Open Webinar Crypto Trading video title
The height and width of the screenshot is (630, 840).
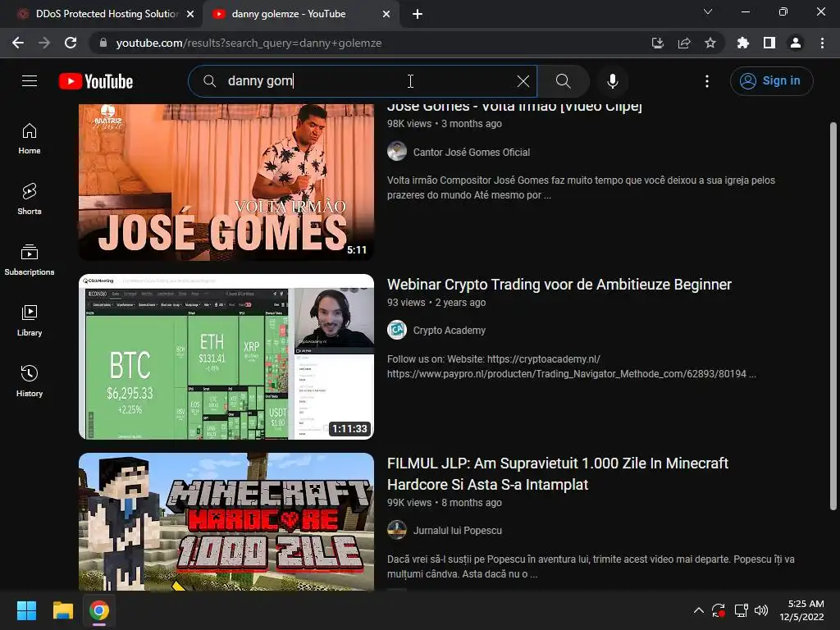coord(559,285)
